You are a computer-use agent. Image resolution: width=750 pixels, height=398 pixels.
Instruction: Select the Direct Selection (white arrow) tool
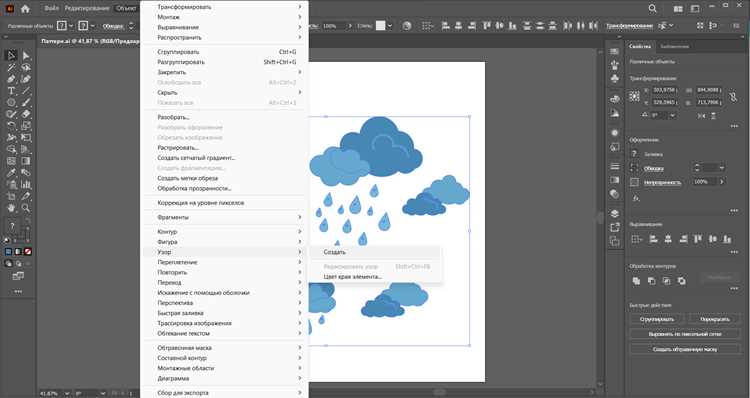[x=26, y=55]
